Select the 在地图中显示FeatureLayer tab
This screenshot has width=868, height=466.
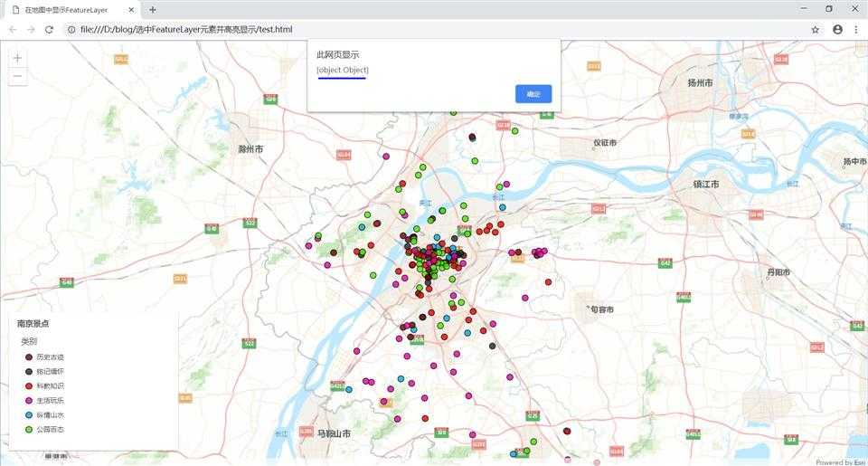[72, 9]
